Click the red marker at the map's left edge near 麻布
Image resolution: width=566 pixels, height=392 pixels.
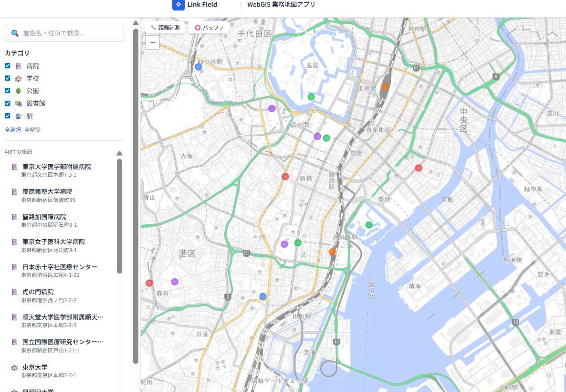click(149, 283)
